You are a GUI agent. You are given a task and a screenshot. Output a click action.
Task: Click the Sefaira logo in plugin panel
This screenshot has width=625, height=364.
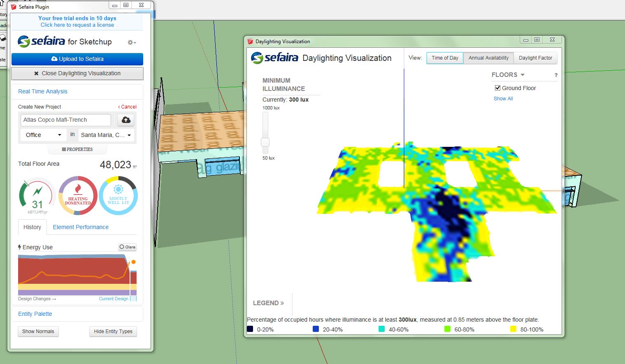click(x=41, y=41)
